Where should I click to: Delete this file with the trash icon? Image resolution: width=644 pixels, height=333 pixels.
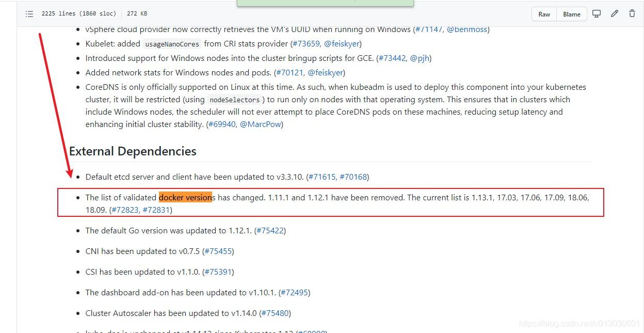click(632, 14)
